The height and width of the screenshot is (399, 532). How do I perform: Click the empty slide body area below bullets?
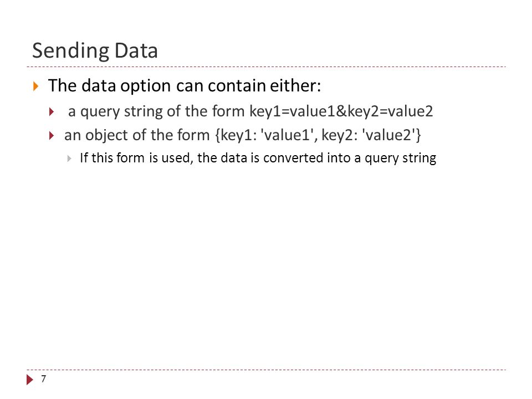(266, 265)
